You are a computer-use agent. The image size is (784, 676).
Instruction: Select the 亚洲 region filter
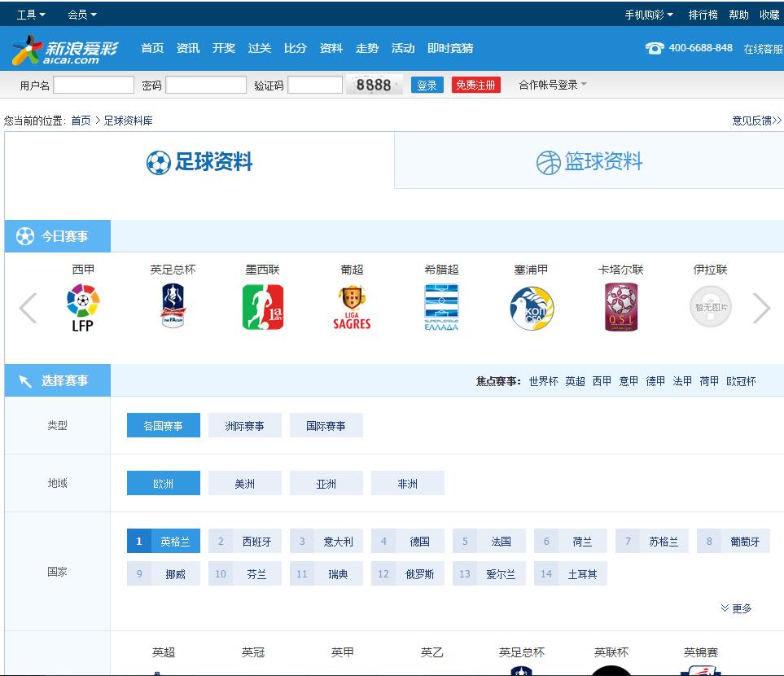(326, 483)
